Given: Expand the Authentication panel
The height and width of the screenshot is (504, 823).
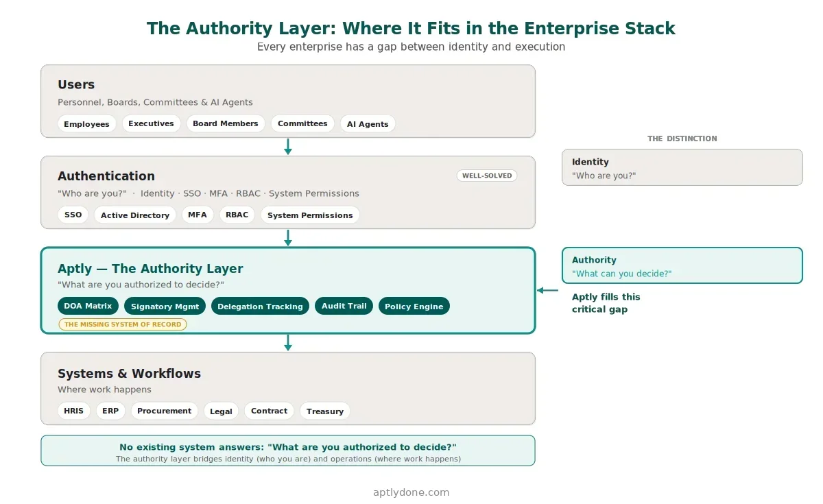Looking at the screenshot, I should [x=288, y=192].
